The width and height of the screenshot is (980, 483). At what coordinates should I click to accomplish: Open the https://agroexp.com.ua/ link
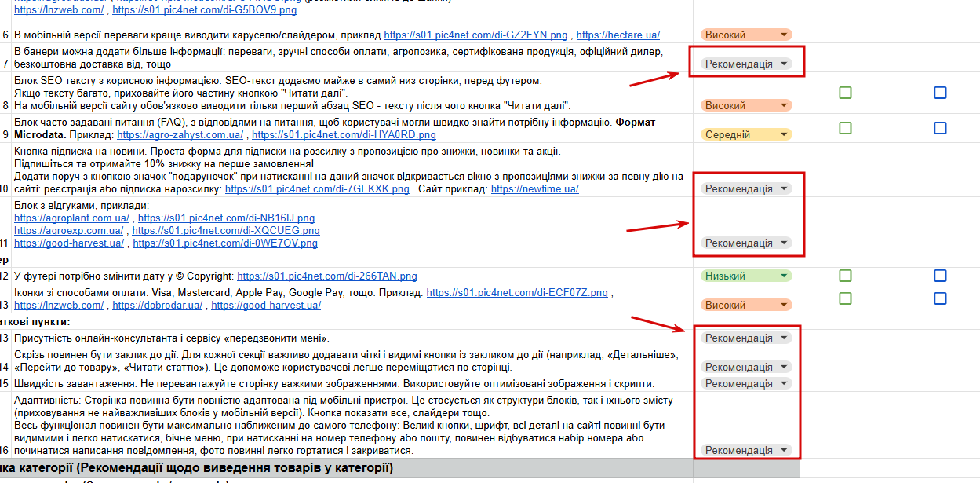pos(68,231)
